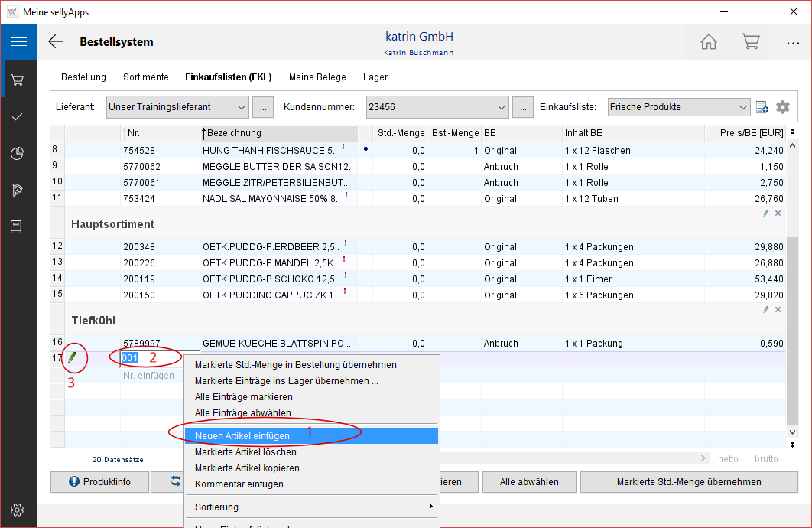Click the back arrow next to Bestellsystem
Image resolution: width=812 pixels, height=528 pixels.
56,42
